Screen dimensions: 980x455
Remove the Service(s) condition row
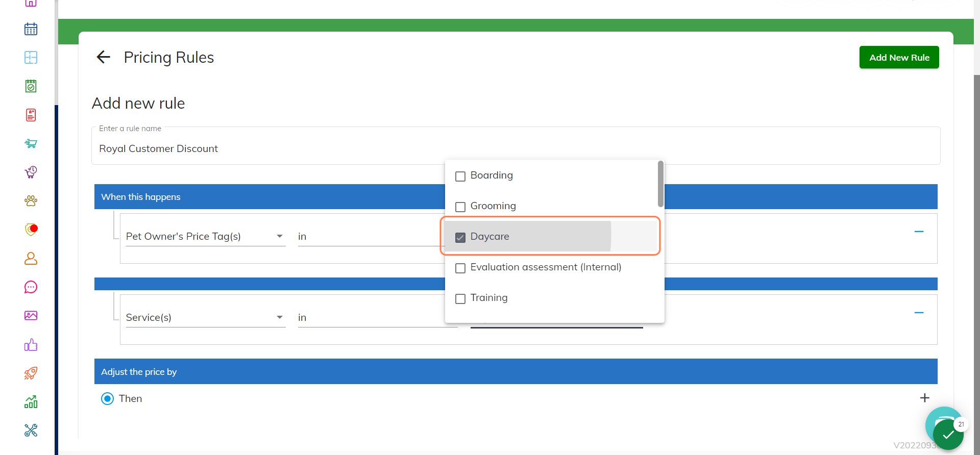coord(919,313)
